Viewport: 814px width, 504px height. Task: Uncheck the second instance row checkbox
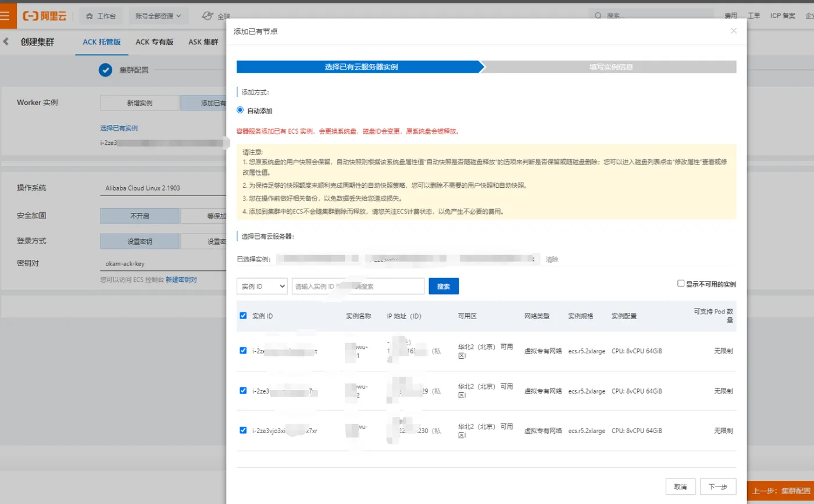click(x=243, y=391)
